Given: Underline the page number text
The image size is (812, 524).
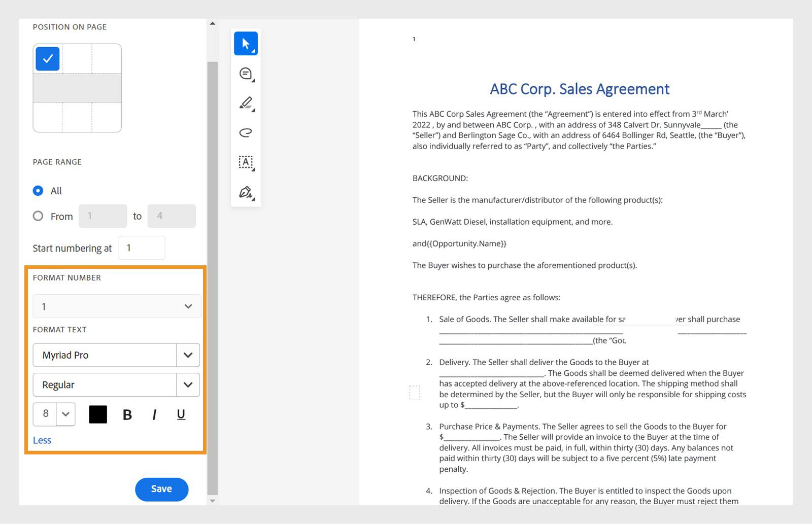Looking at the screenshot, I should [181, 414].
